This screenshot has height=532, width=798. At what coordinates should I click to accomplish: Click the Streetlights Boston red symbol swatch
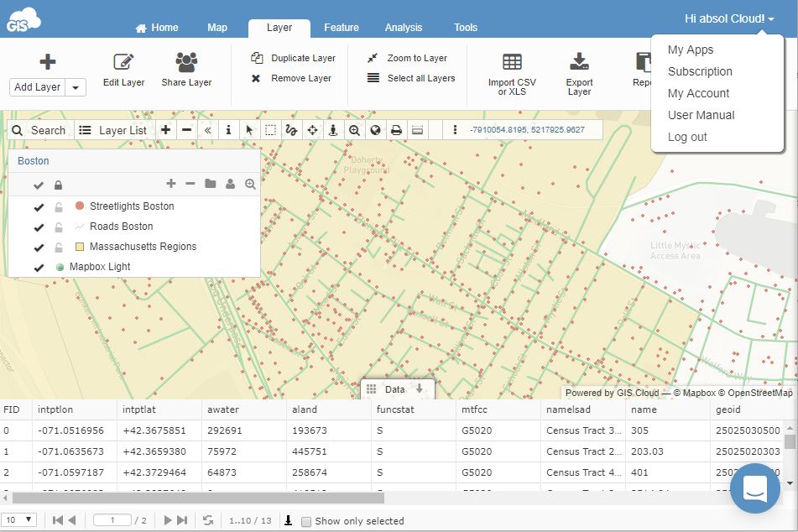80,206
